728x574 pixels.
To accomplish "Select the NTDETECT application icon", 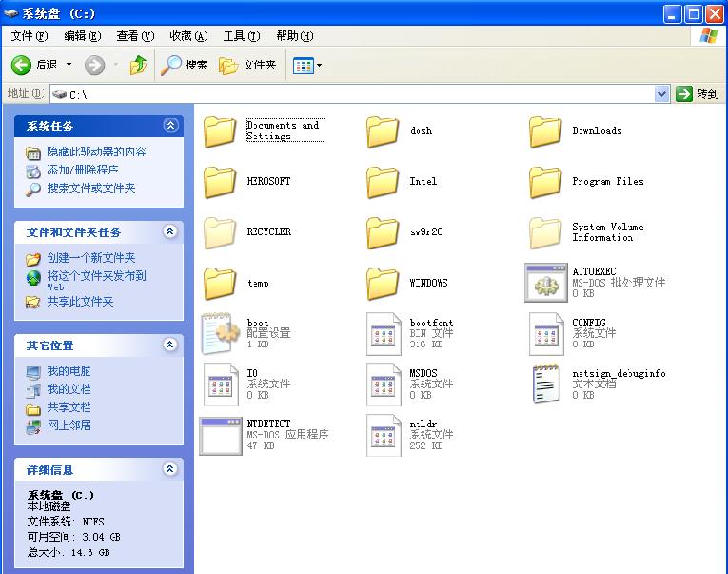I will [221, 436].
